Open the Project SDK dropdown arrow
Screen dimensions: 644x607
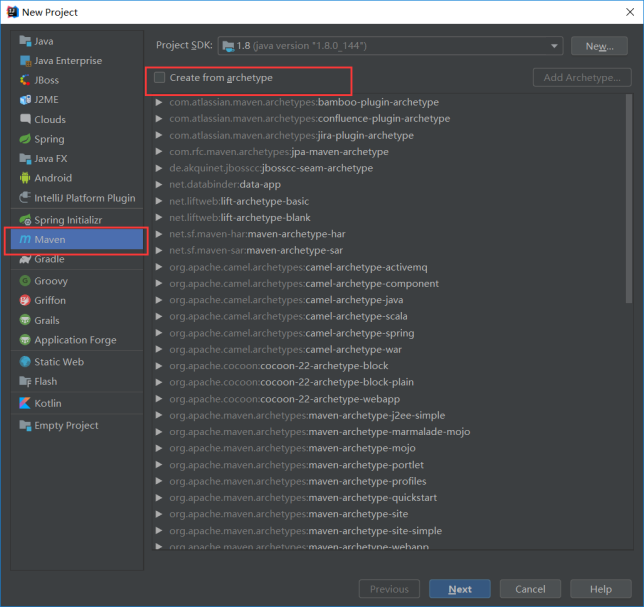point(554,46)
